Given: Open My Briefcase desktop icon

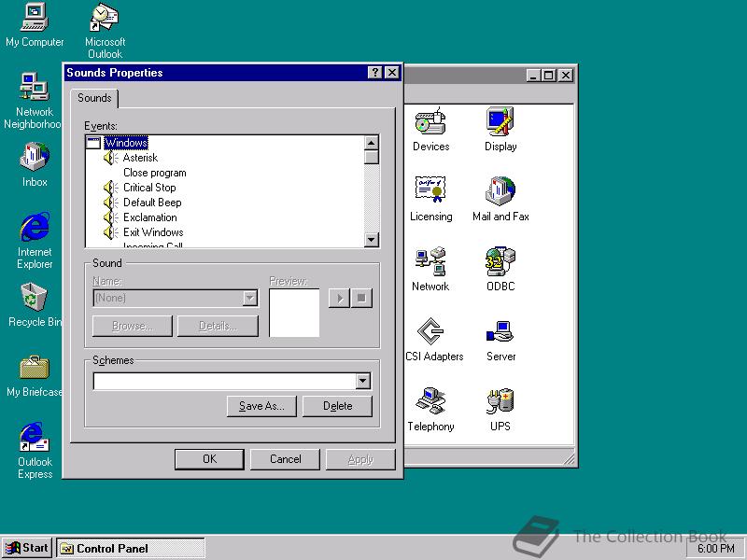Looking at the screenshot, I should tap(35, 375).
